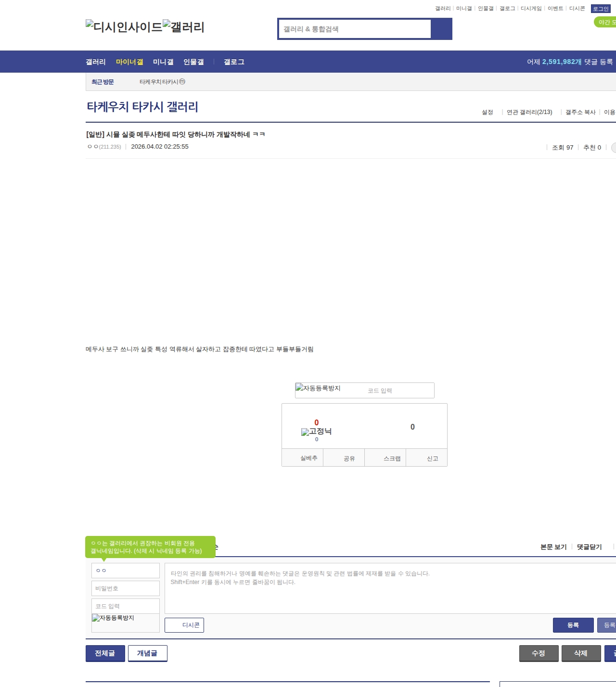Click the 실베추 button

[303, 458]
